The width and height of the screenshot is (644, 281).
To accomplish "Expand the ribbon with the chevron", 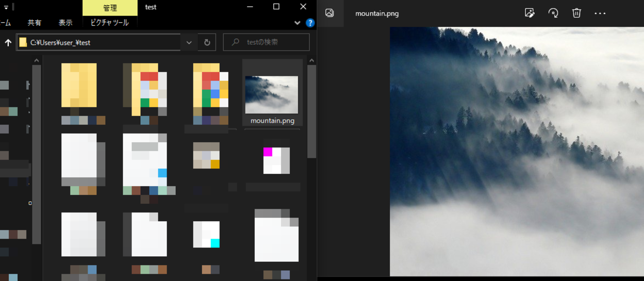I will (297, 23).
